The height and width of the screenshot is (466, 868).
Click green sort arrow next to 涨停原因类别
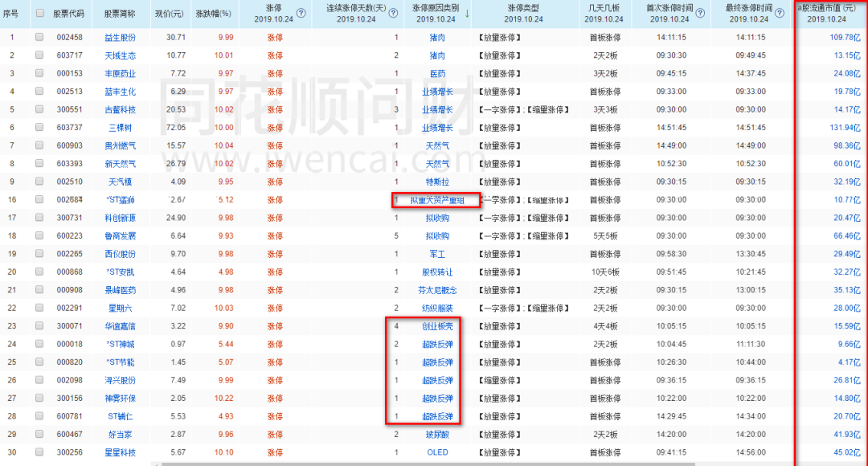(x=467, y=14)
